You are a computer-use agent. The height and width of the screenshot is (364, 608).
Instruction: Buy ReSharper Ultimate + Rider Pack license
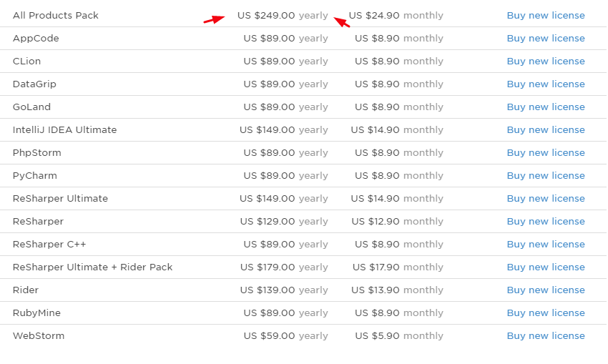tap(546, 267)
